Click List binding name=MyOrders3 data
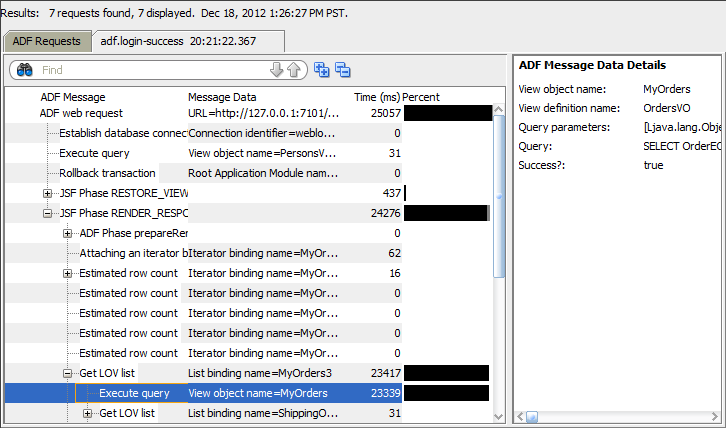Image resolution: width=726 pixels, height=428 pixels. [x=260, y=373]
